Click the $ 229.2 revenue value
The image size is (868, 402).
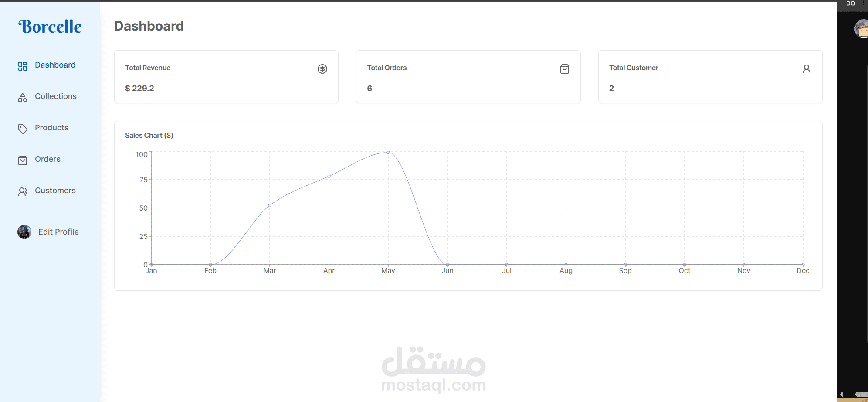(x=139, y=88)
